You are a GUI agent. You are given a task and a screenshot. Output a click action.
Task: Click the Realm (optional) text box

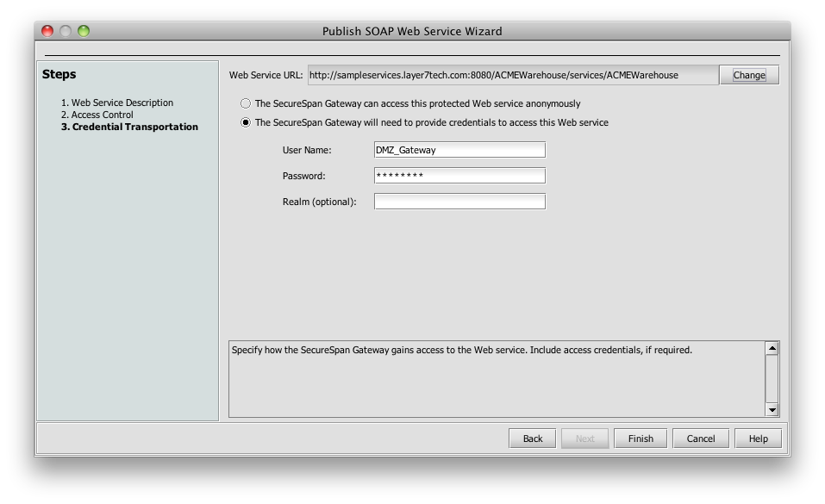(459, 202)
